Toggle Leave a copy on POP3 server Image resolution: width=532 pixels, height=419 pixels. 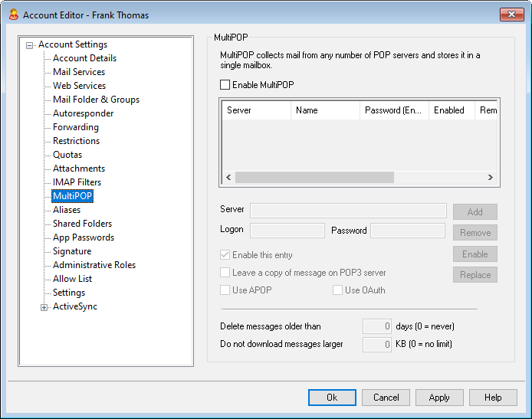[x=225, y=273]
